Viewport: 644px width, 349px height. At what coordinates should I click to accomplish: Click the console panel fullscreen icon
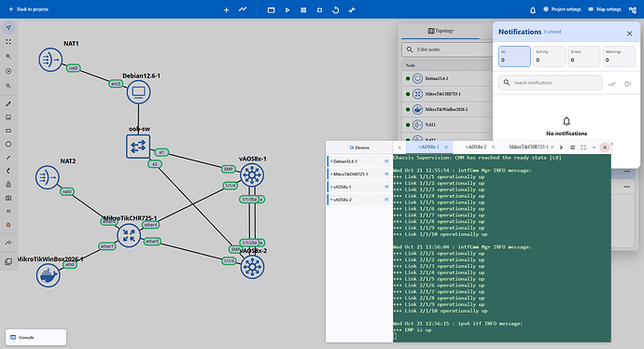(583, 147)
